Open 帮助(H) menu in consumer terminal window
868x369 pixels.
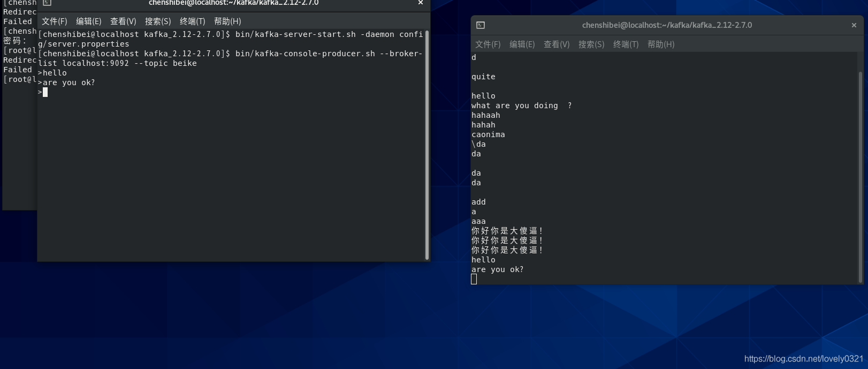661,44
